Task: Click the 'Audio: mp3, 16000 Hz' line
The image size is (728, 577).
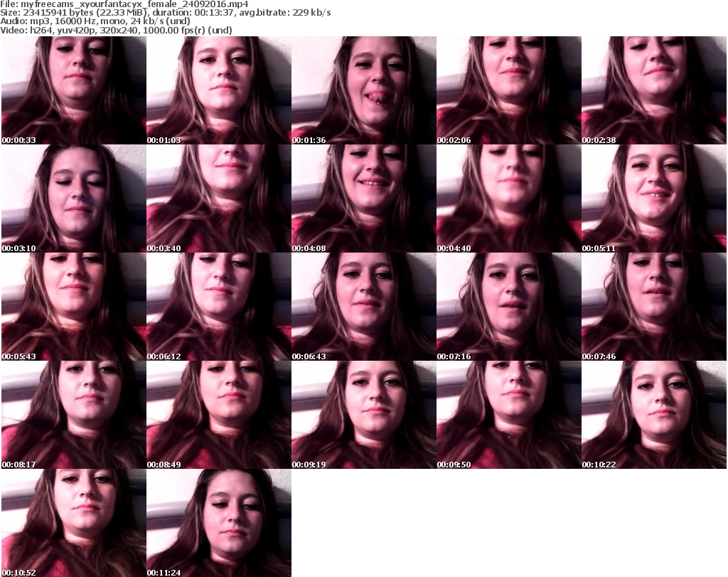Action: pyautogui.click(x=95, y=21)
